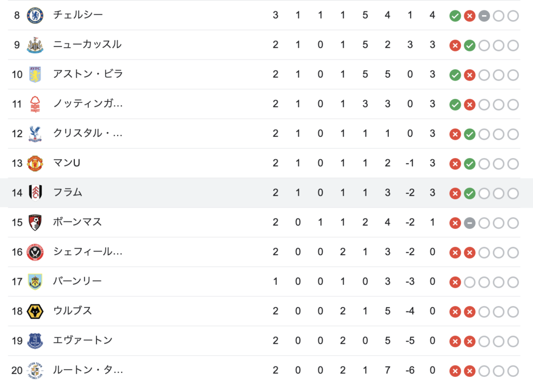Click the Aston Villa club crest

click(x=35, y=74)
